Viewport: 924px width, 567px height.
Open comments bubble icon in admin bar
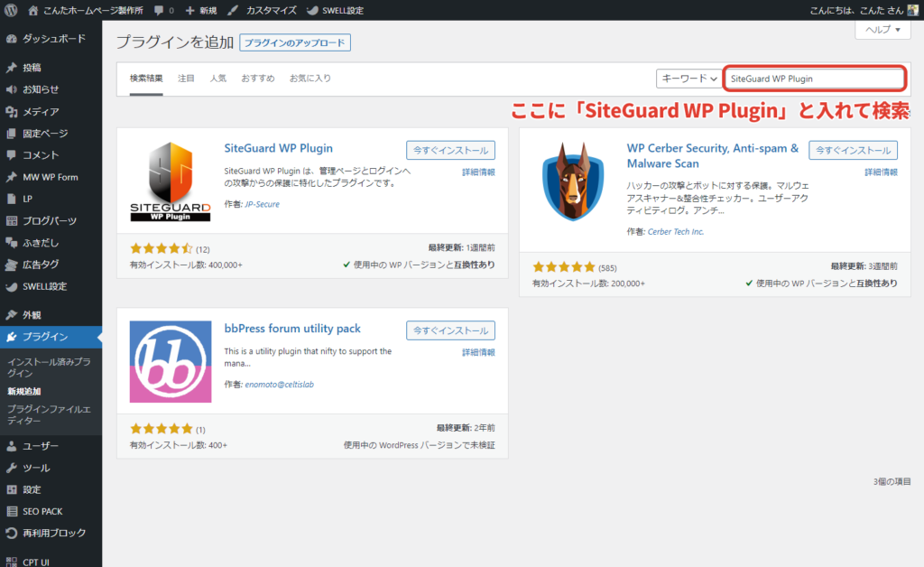pyautogui.click(x=159, y=11)
